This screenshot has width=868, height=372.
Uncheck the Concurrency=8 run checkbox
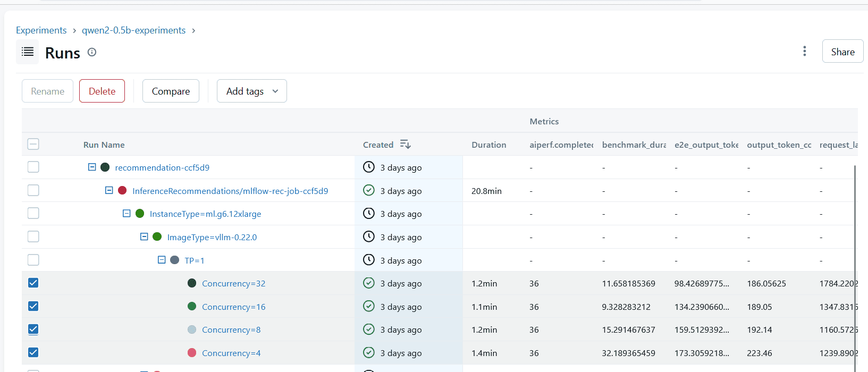(x=33, y=329)
